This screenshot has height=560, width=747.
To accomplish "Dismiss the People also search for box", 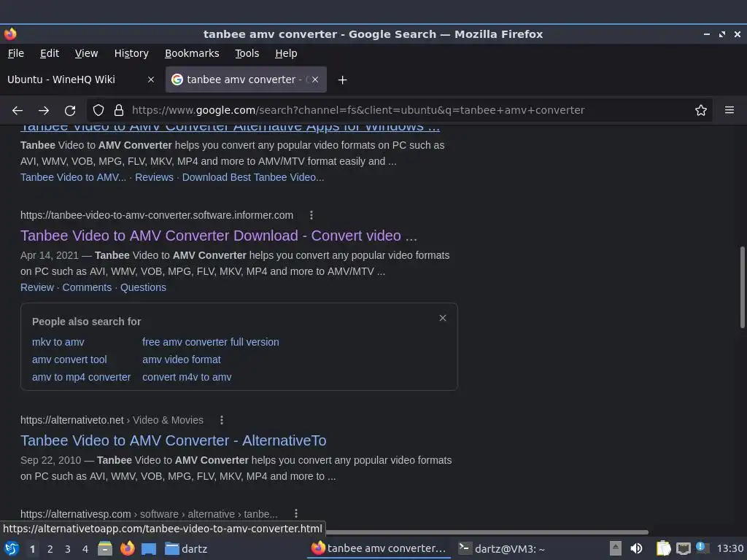I will (x=443, y=318).
